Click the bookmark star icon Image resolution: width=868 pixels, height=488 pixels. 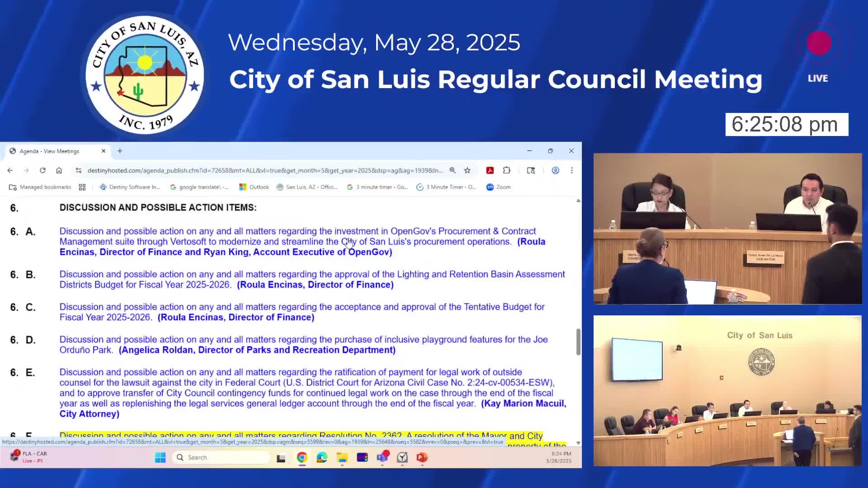click(x=468, y=170)
